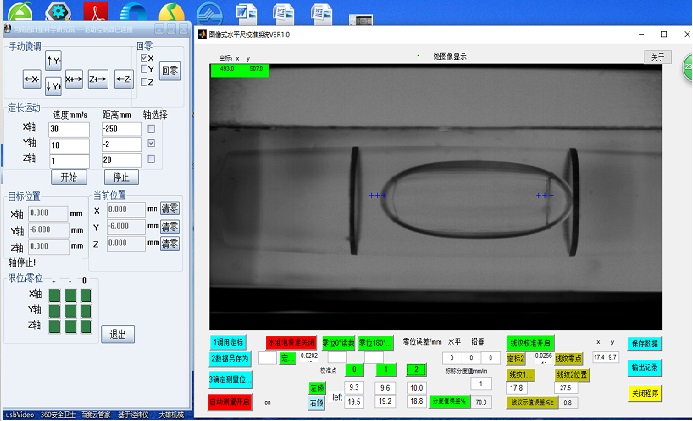The height and width of the screenshot is (421, 693).
Task: Click olive 定标2 button
Action: (516, 359)
